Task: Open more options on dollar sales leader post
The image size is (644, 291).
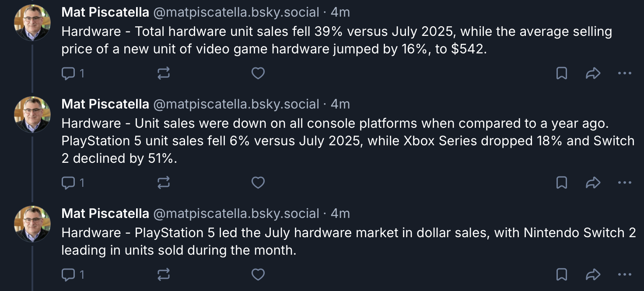Action: point(625,274)
